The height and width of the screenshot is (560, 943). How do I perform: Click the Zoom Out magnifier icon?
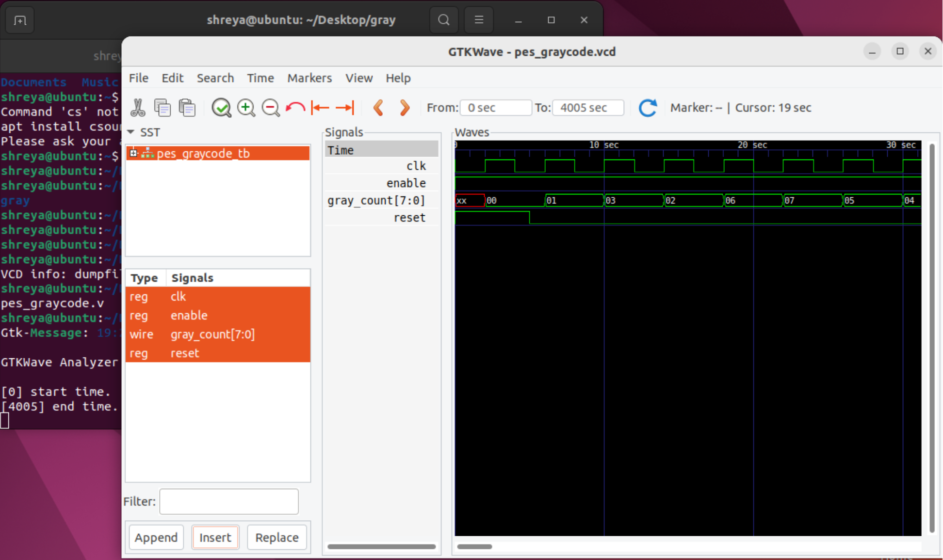(x=271, y=108)
